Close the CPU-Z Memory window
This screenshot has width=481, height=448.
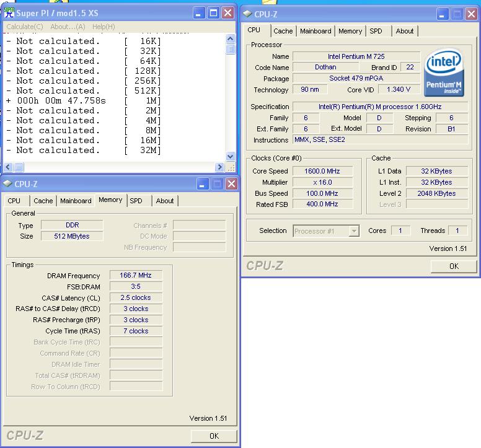[x=231, y=184]
